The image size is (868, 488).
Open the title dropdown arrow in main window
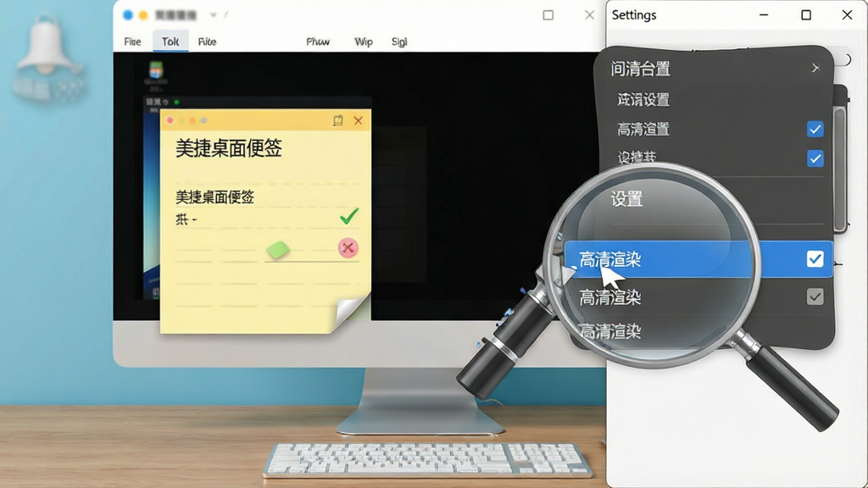point(213,15)
